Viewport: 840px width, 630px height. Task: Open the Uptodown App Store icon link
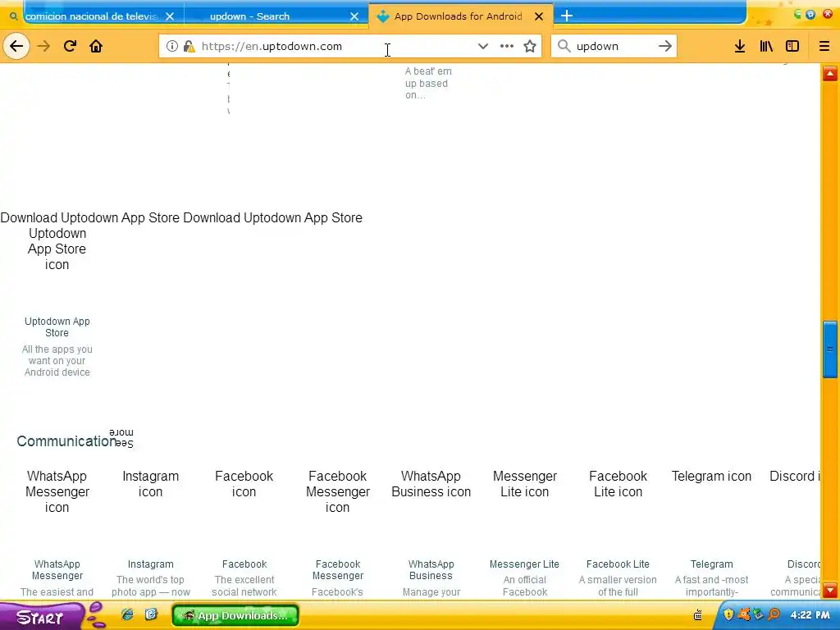pyautogui.click(x=57, y=249)
